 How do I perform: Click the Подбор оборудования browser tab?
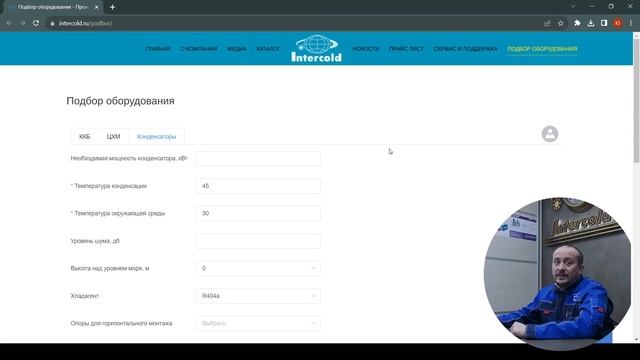coord(52,7)
